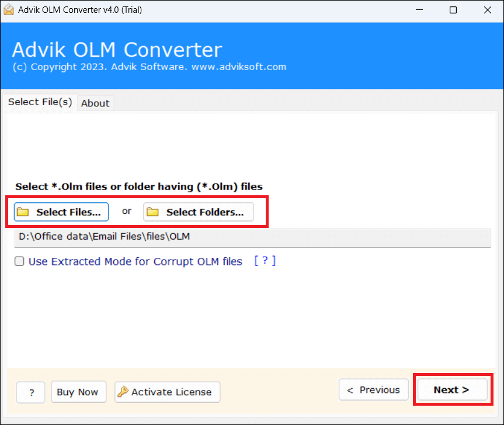Click the selected OLM path field
504x425 pixels.
coord(252,237)
